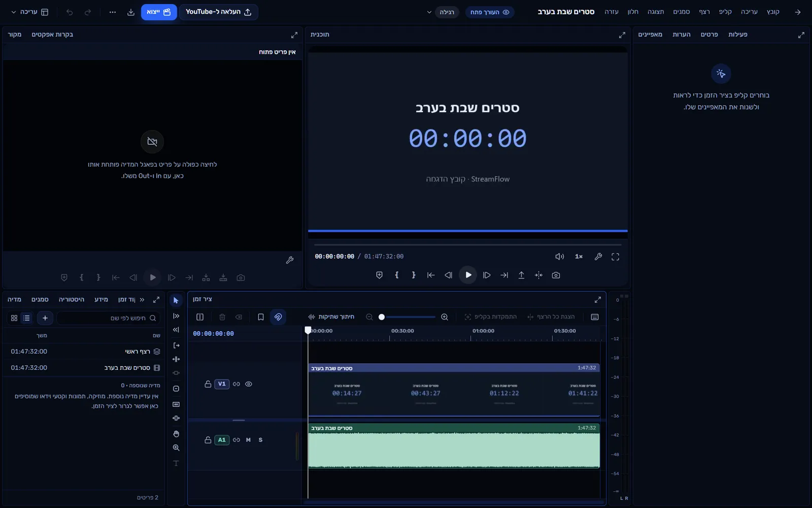Mute the A1 audio track
This screenshot has width=812, height=508.
click(x=248, y=440)
